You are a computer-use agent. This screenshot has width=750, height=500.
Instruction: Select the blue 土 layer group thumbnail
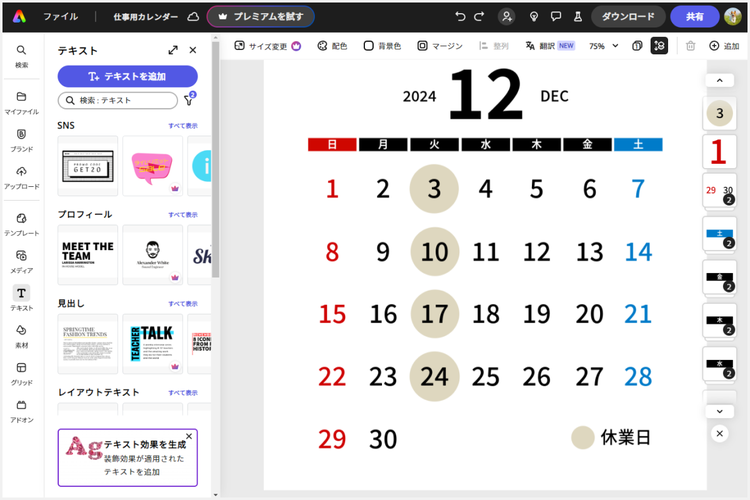click(719, 234)
